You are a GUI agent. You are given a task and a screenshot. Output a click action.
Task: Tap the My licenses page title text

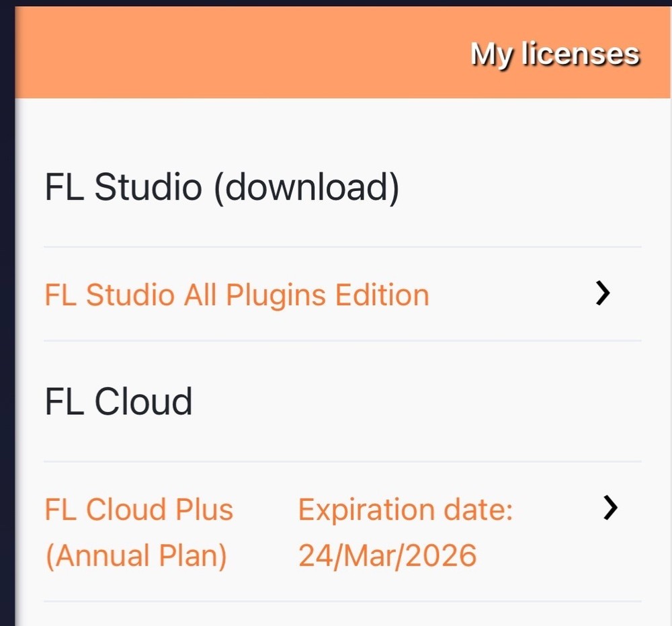[x=555, y=53]
